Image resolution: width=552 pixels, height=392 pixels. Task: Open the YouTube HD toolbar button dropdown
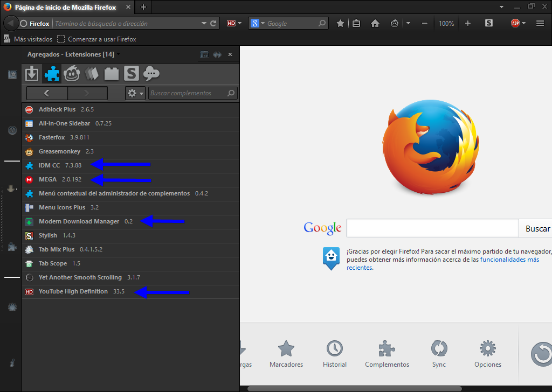[x=239, y=24]
